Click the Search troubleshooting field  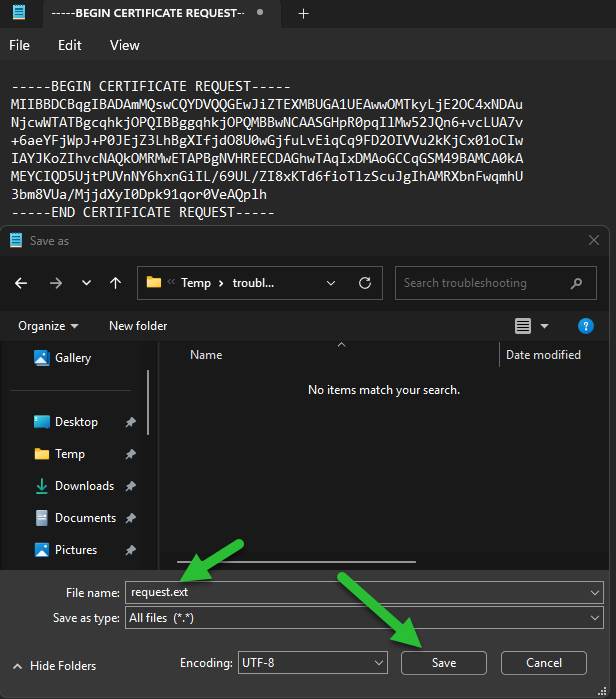pos(496,283)
